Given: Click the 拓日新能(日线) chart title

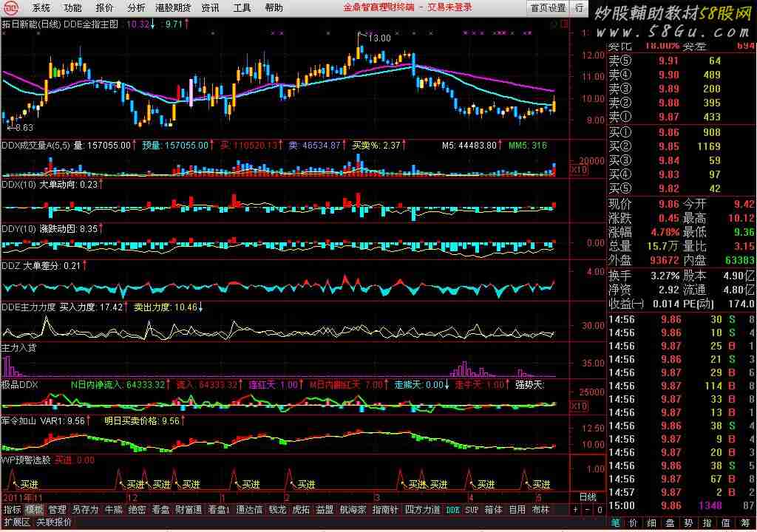Looking at the screenshot, I should (x=31, y=24).
